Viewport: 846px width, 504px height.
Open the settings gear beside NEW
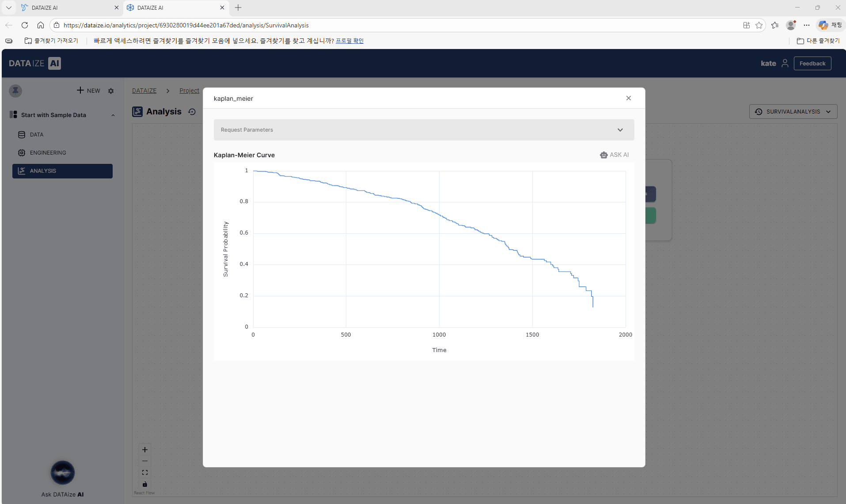110,91
